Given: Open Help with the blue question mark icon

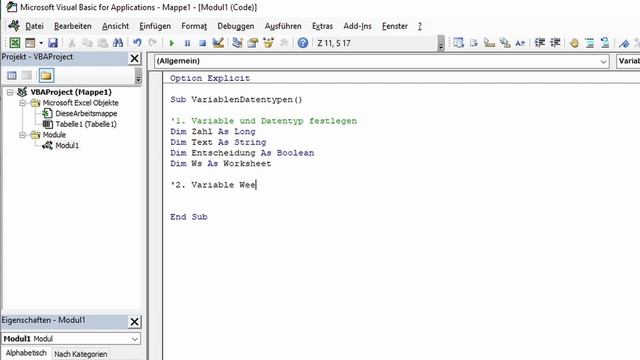Looking at the screenshot, I should (302, 42).
